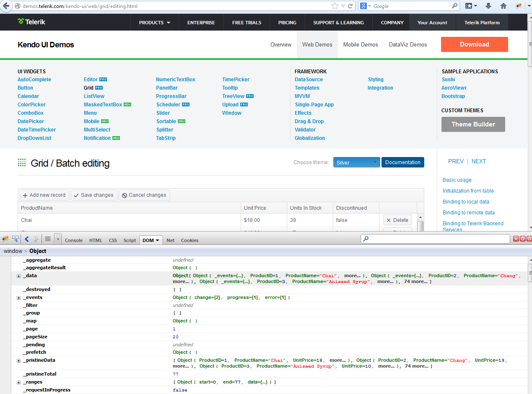Image resolution: width=532 pixels, height=394 pixels.
Task: Open the location bar history dropdown arrow
Action: (x=343, y=6)
